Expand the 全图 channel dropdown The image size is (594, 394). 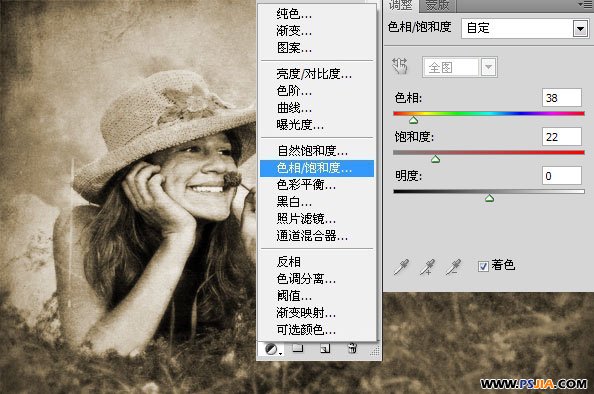[x=489, y=67]
